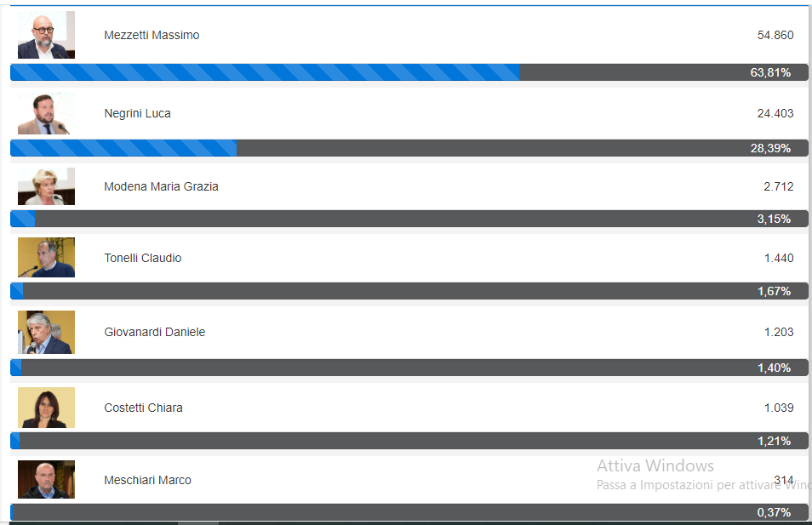Image resolution: width=812 pixels, height=525 pixels.
Task: Click the vote count 24.403
Action: [x=775, y=113]
